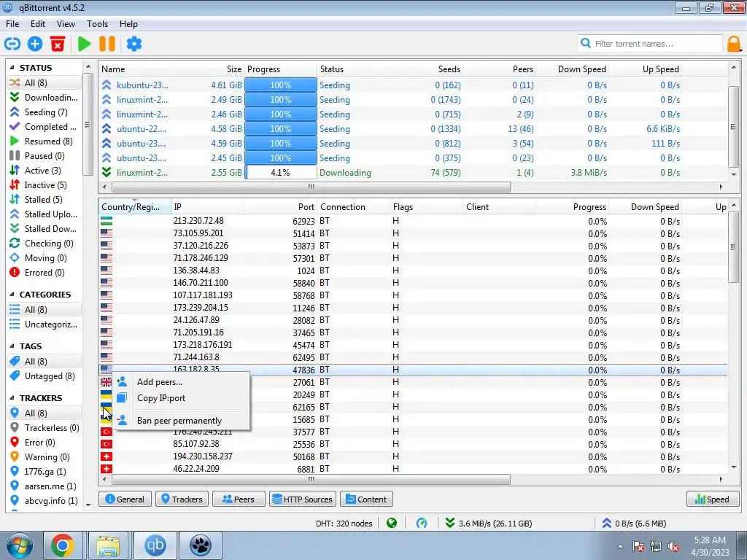Image resolution: width=747 pixels, height=560 pixels.
Task: Click the muted volume tray icon
Action: 673,547
